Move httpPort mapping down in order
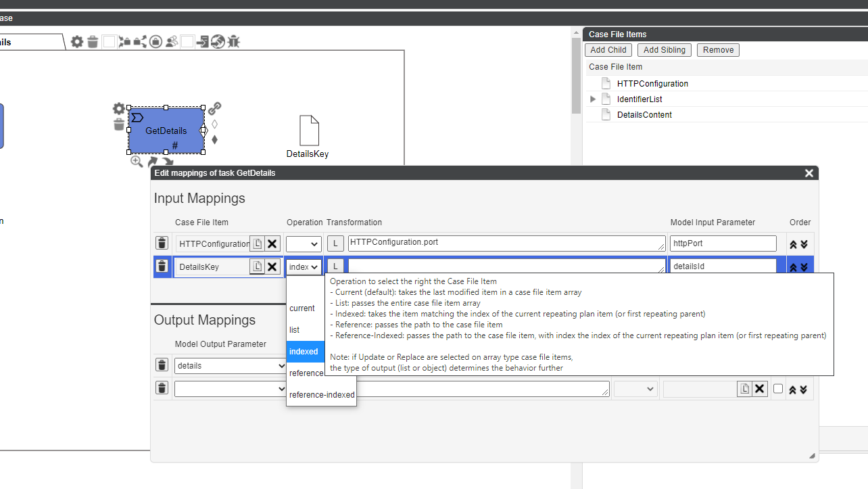The image size is (868, 489). [x=804, y=244]
